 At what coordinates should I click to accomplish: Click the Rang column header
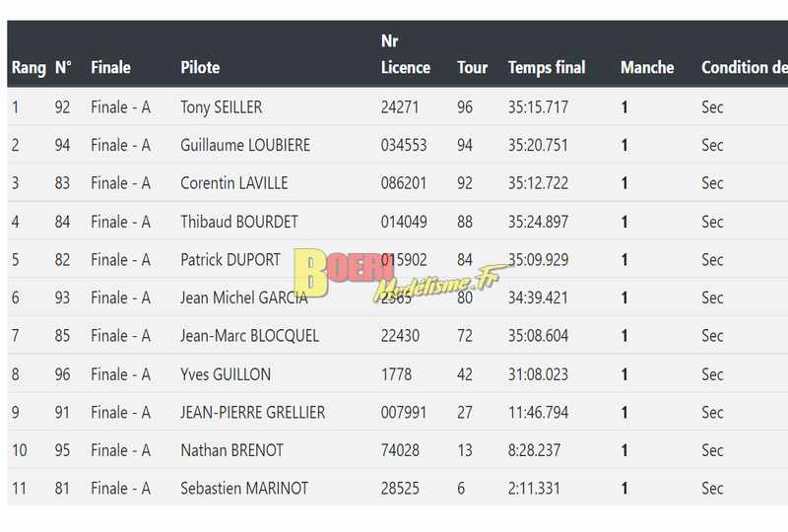[x=29, y=67]
